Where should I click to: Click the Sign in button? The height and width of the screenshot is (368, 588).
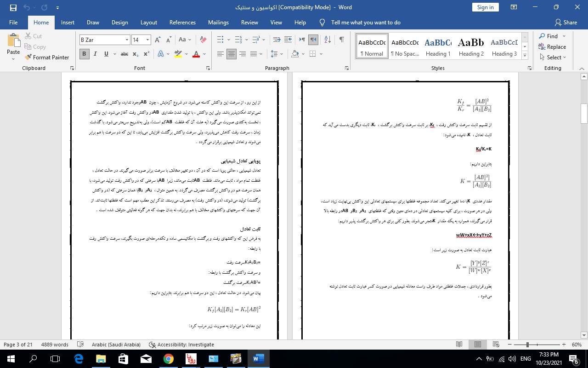point(485,7)
